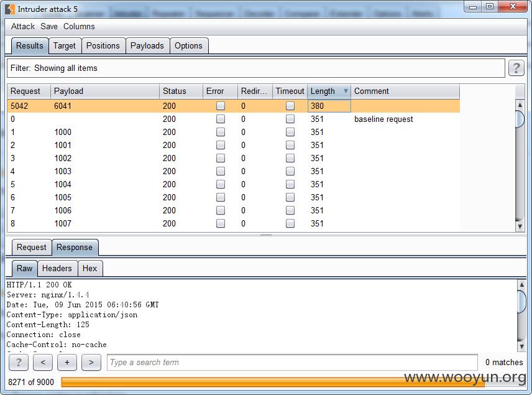Toggle Error checkbox for payload 1007
The width and height of the screenshot is (532, 395).
221,223
